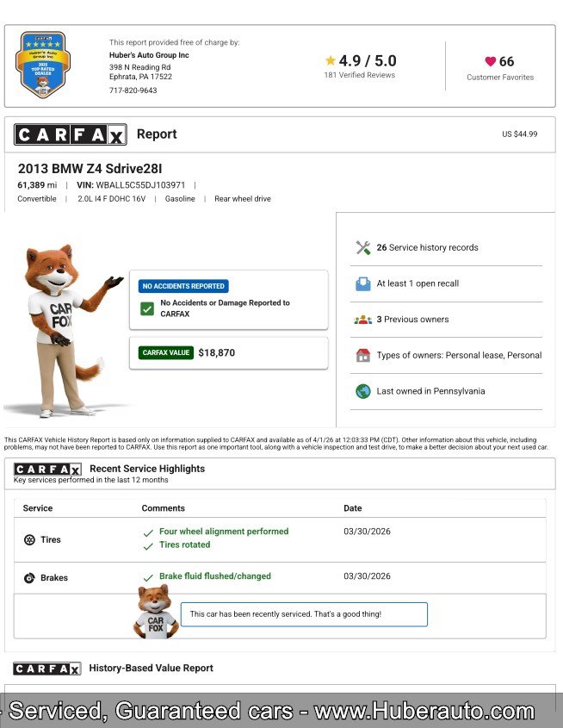Click the CARFAX logo in report header
The width and height of the screenshot is (563, 728).
pos(70,134)
